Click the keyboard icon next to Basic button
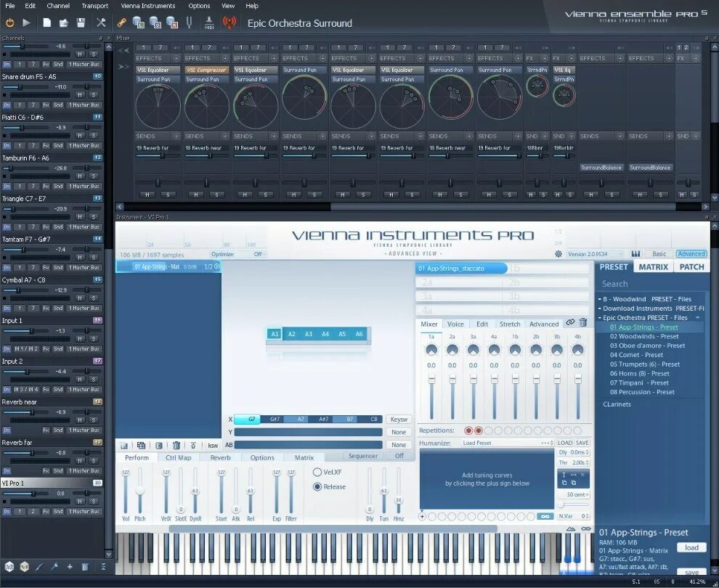This screenshot has width=719, height=588. click(x=635, y=254)
